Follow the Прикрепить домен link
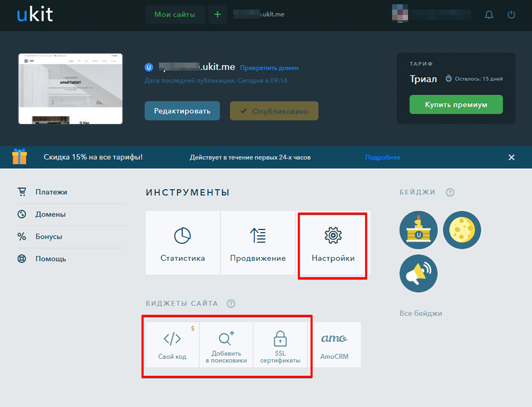 click(x=269, y=68)
